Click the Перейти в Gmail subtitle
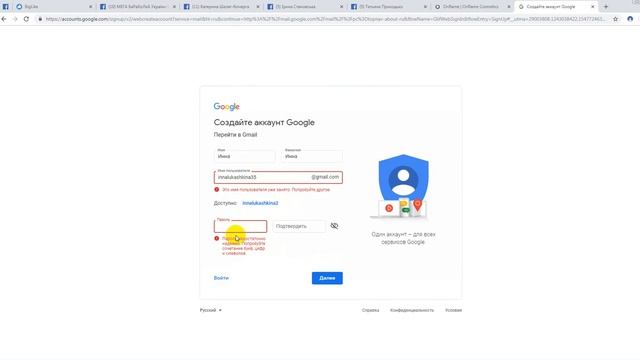The image size is (640, 360). [x=236, y=135]
